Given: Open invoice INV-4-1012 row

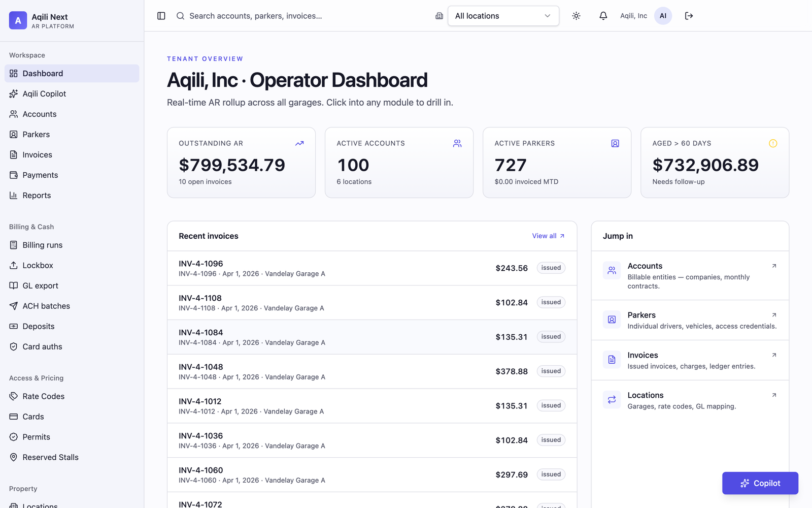Looking at the screenshot, I should [372, 406].
